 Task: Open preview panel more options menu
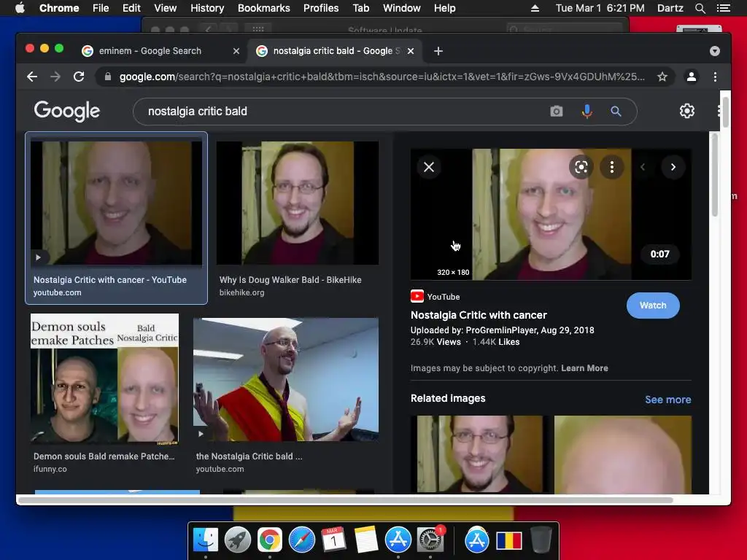tap(612, 167)
